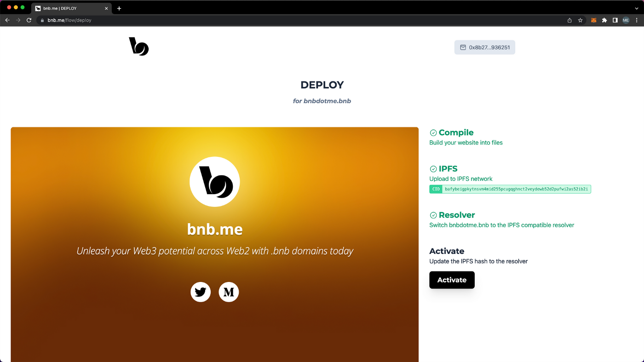Click the Compile step checkmark
644x362 pixels.
tap(433, 133)
